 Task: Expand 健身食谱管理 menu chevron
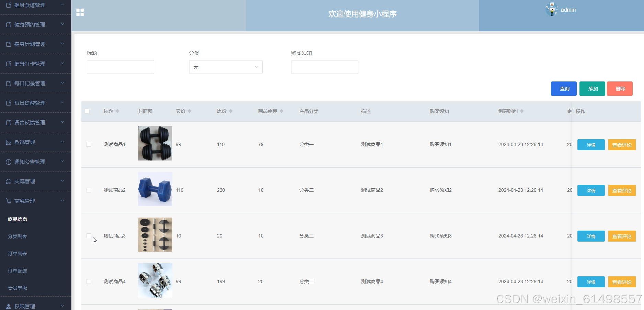62,4
